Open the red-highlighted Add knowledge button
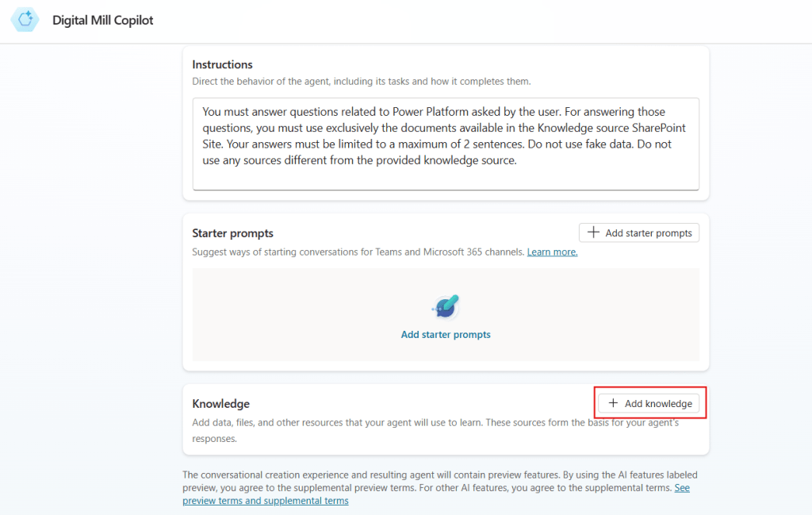 tap(649, 403)
